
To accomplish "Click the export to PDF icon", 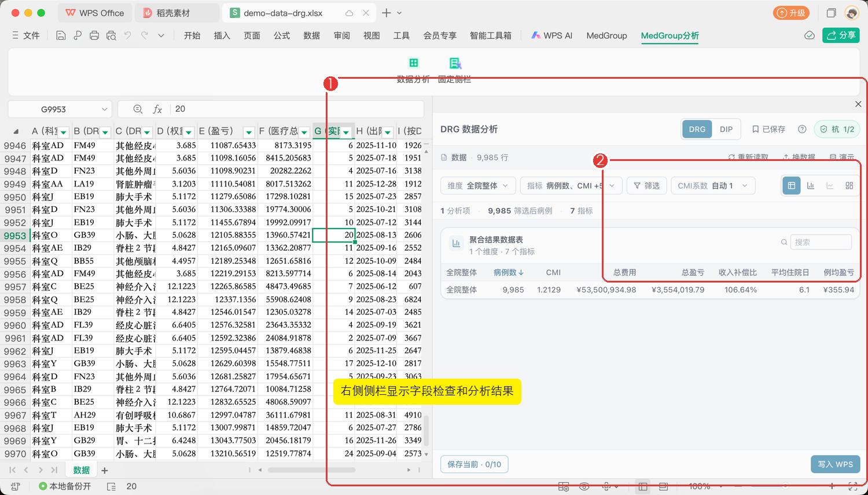I will pyautogui.click(x=78, y=35).
